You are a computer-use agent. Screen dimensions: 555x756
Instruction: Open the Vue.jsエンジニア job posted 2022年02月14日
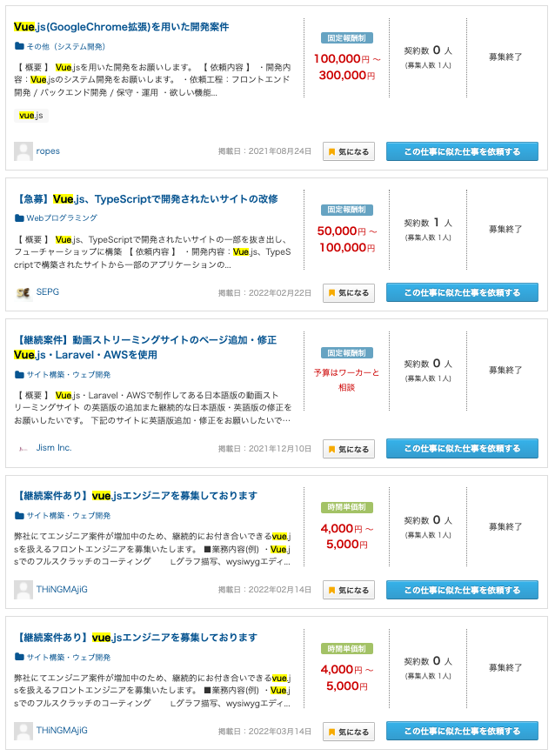coord(137,495)
